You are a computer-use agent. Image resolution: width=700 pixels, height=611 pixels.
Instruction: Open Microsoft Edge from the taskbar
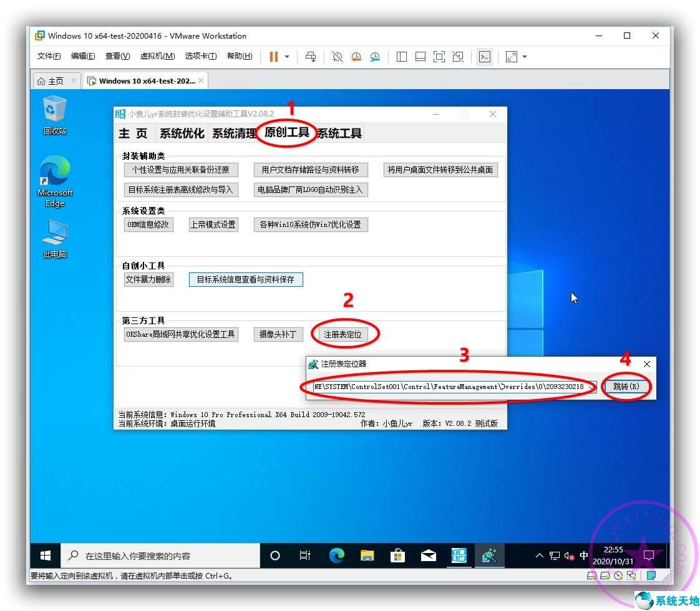tap(337, 556)
